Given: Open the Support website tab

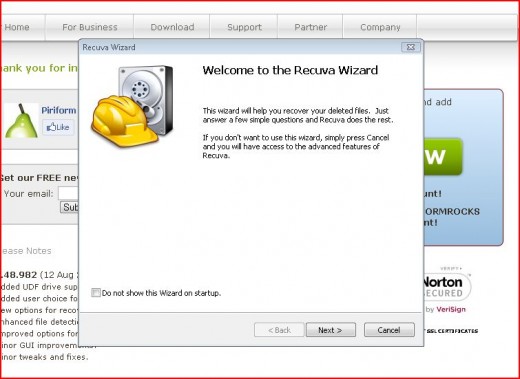Looking at the screenshot, I should tap(244, 27).
